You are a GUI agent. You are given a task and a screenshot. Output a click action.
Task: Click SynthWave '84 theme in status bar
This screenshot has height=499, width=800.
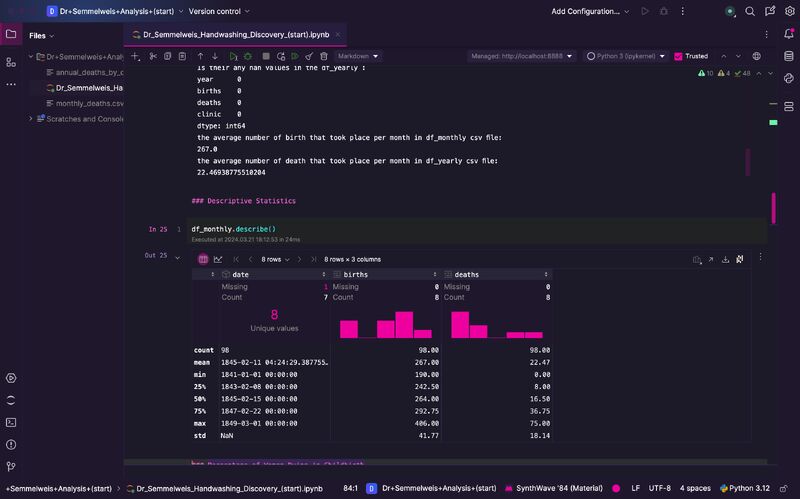click(x=554, y=488)
